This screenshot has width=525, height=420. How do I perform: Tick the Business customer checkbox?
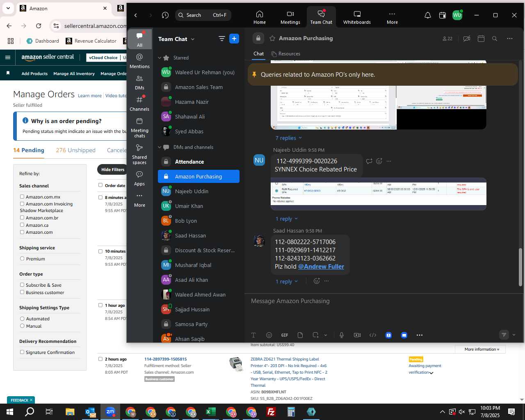pos(22,292)
